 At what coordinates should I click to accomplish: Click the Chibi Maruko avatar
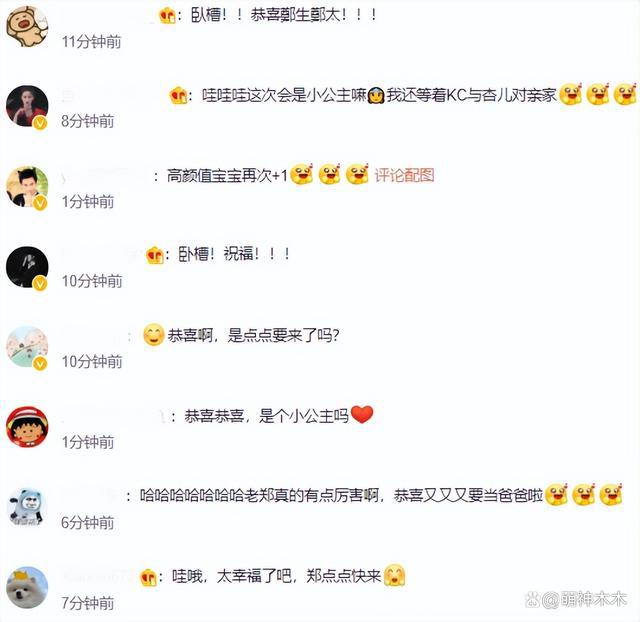click(27, 427)
